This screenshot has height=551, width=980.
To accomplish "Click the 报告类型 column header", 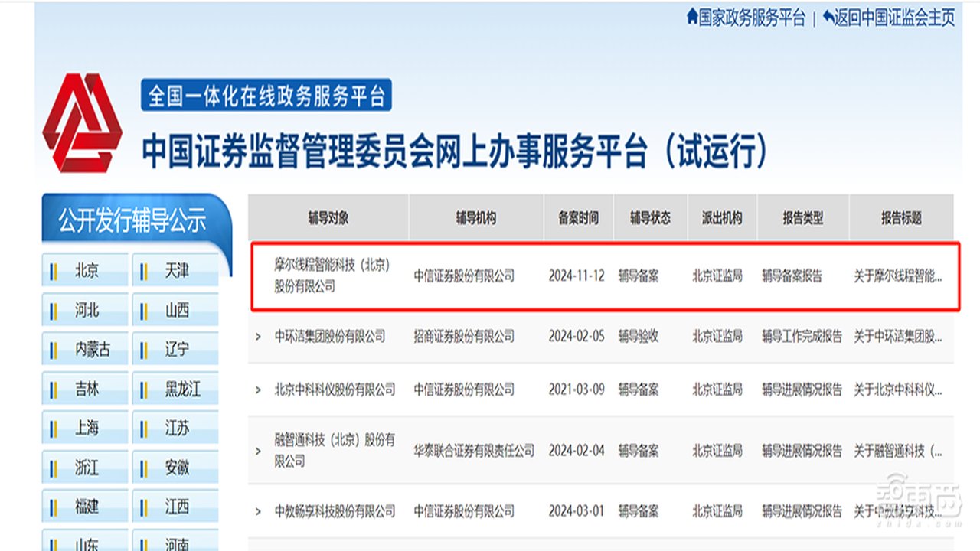I will point(802,217).
